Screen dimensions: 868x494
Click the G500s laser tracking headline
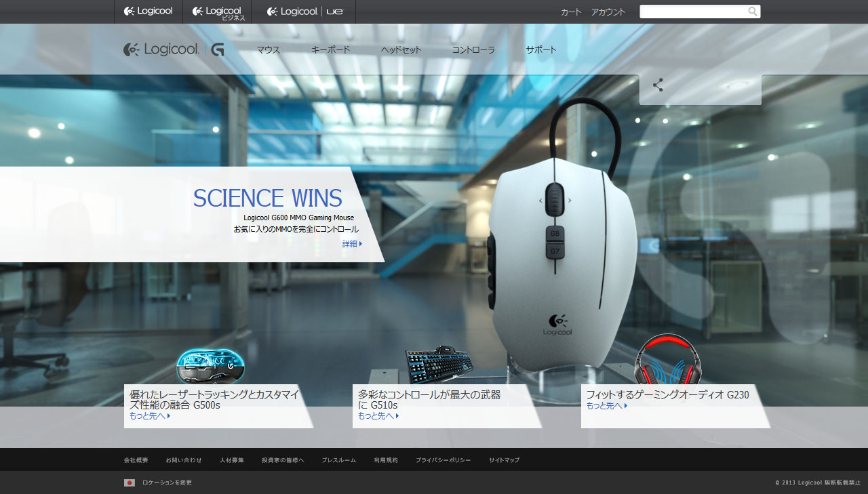coord(214,400)
